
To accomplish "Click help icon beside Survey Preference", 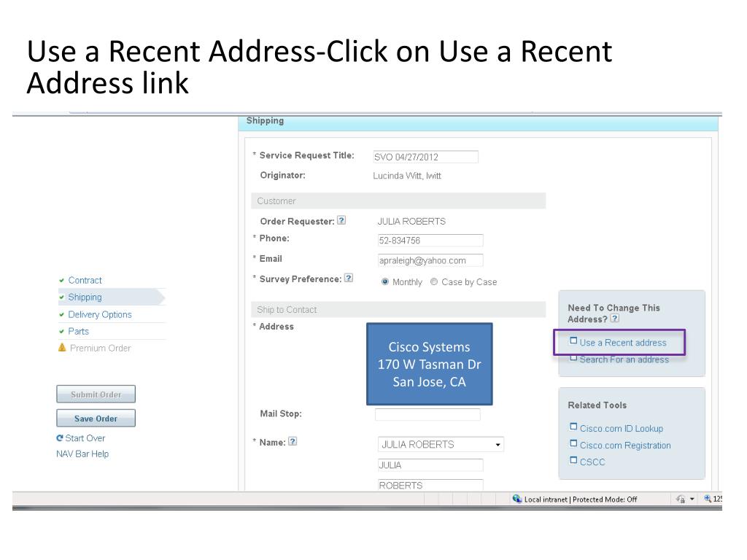I will [349, 278].
